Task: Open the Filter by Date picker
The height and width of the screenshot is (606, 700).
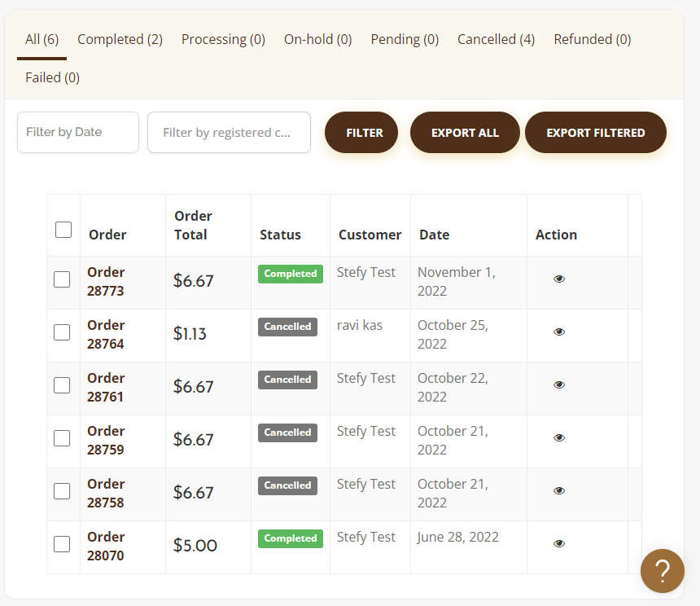Action: [78, 132]
